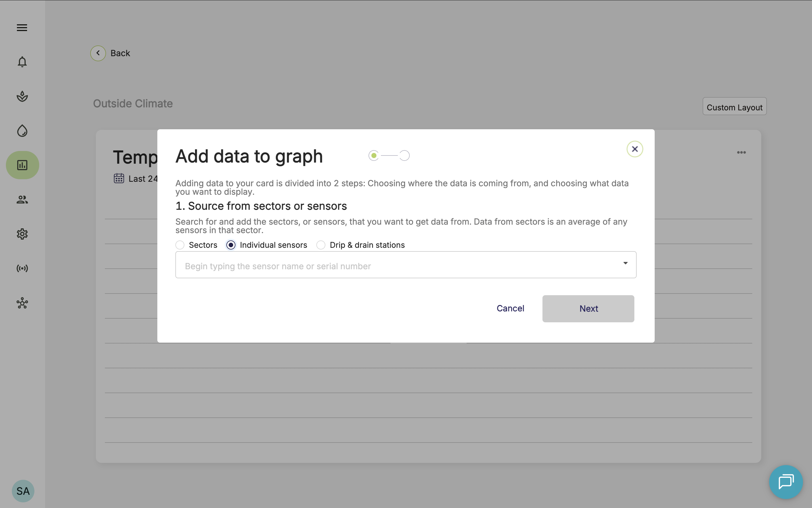The image size is (812, 508).
Task: Open the SA user avatar
Action: 23,491
